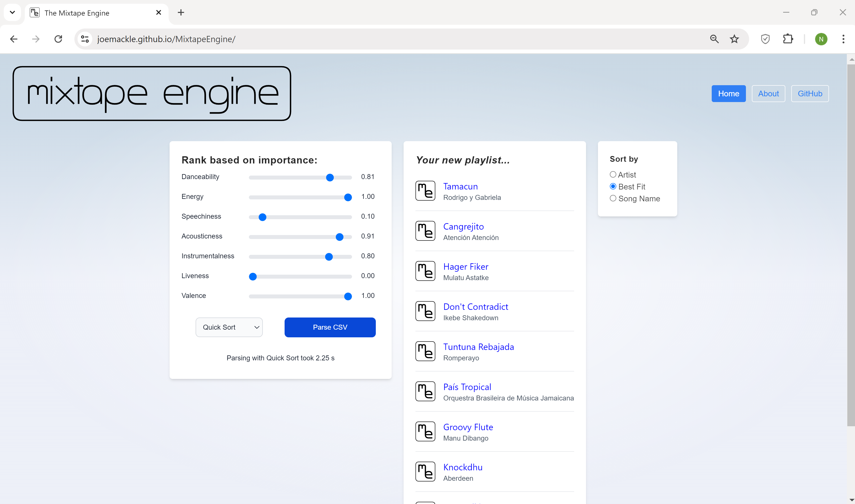Click the Valence slider
The width and height of the screenshot is (855, 504).
300,296
